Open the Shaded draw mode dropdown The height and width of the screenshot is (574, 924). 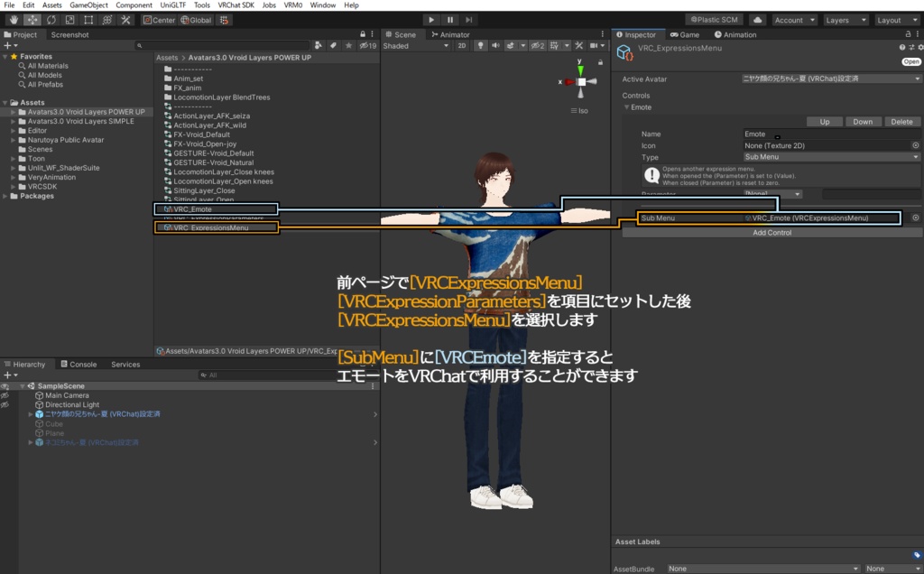point(413,47)
